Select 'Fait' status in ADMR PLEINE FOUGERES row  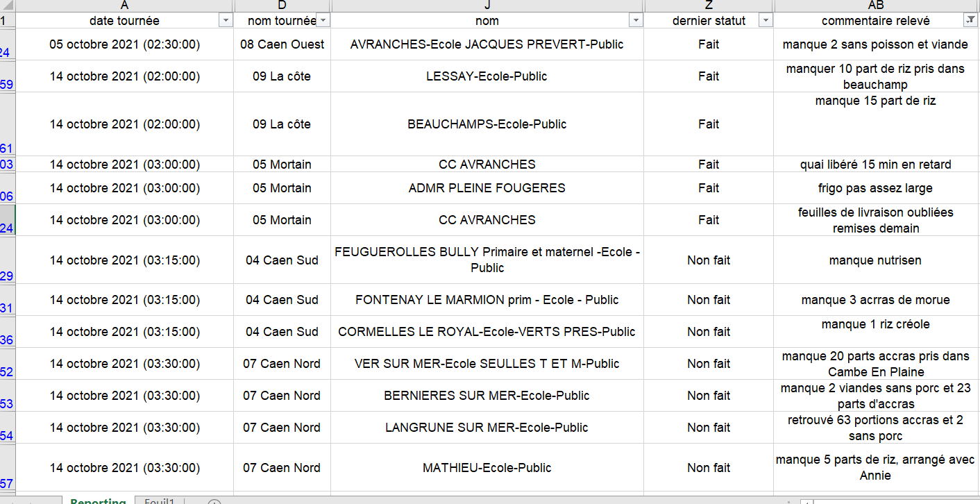[709, 188]
